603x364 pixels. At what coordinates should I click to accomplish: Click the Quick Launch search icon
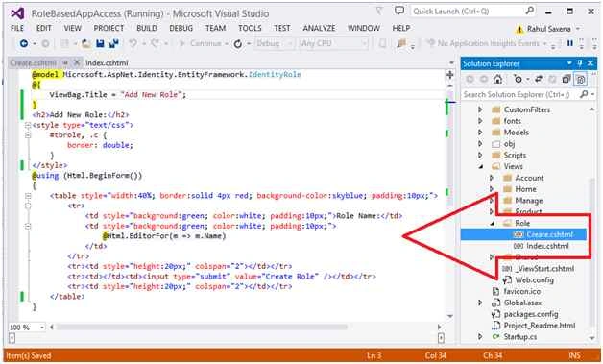(x=530, y=11)
